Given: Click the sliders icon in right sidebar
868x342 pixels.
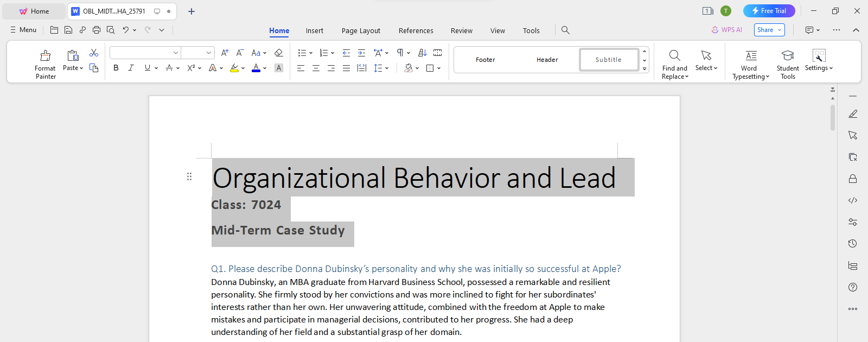Looking at the screenshot, I should click(853, 222).
